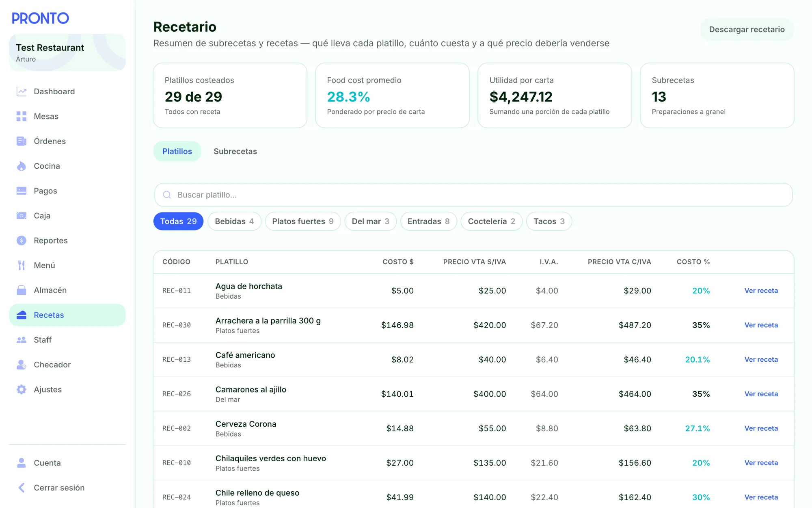Open the Test Restaurant card
The width and height of the screenshot is (812, 508).
67,52
